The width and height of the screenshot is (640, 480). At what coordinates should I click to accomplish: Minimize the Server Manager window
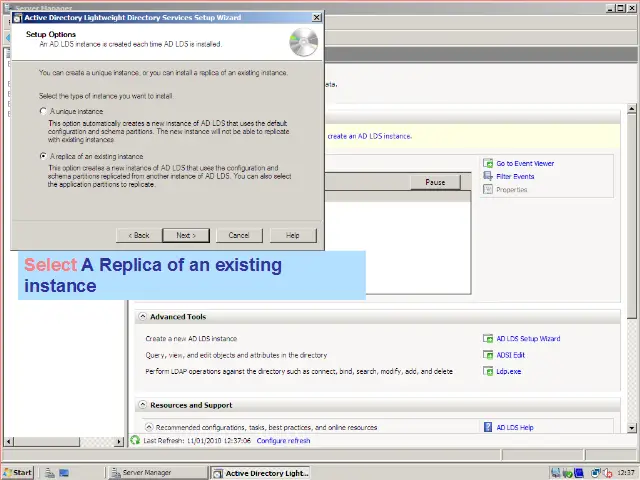(611, 8)
